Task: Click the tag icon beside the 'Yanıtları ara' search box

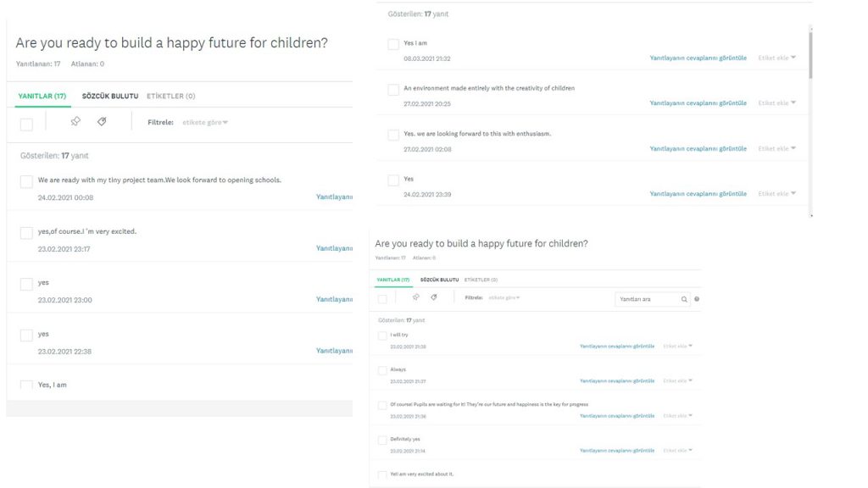Action: 434,297
